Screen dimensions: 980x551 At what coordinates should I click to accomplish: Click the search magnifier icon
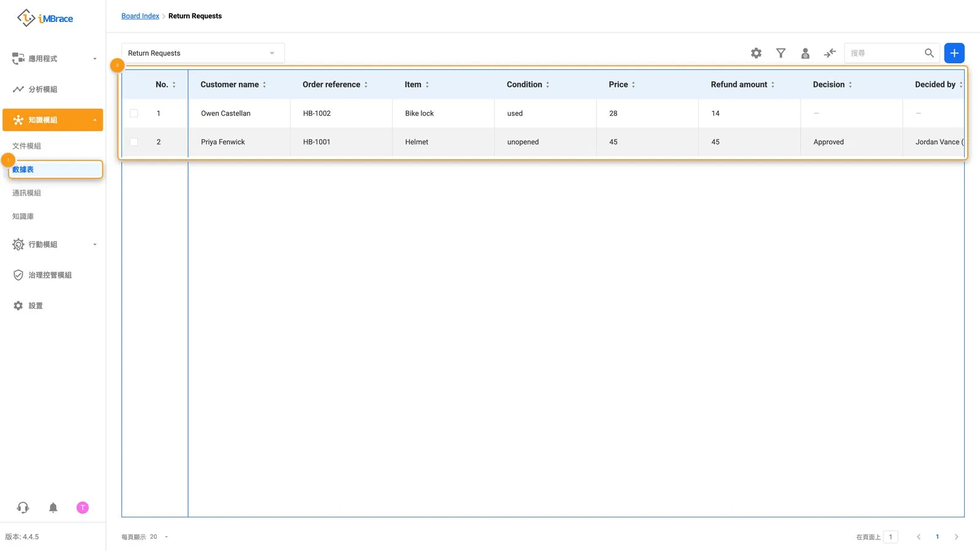pyautogui.click(x=929, y=53)
